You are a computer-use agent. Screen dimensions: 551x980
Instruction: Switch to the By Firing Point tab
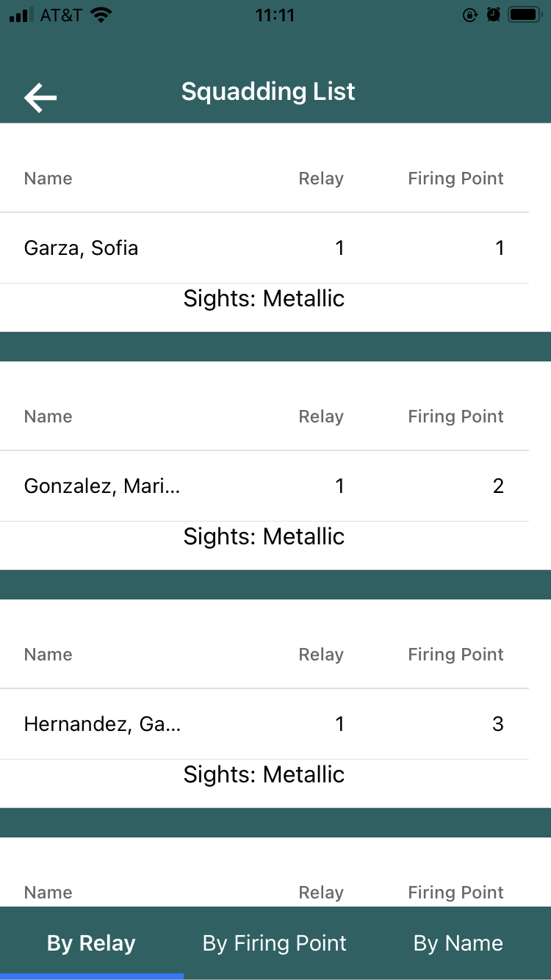coord(275,943)
